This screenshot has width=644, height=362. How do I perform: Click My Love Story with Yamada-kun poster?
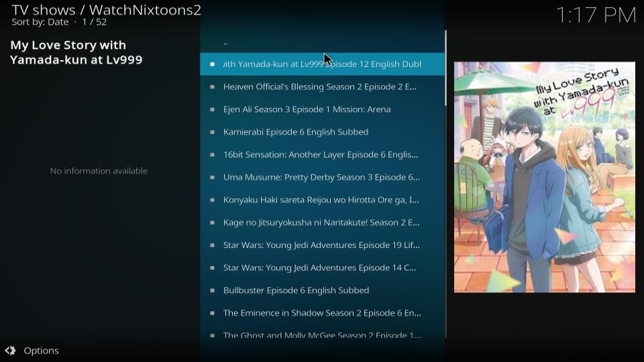click(x=544, y=177)
